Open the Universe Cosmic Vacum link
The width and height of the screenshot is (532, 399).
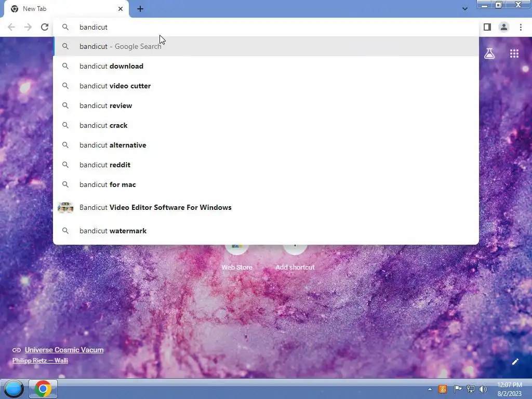(x=64, y=350)
